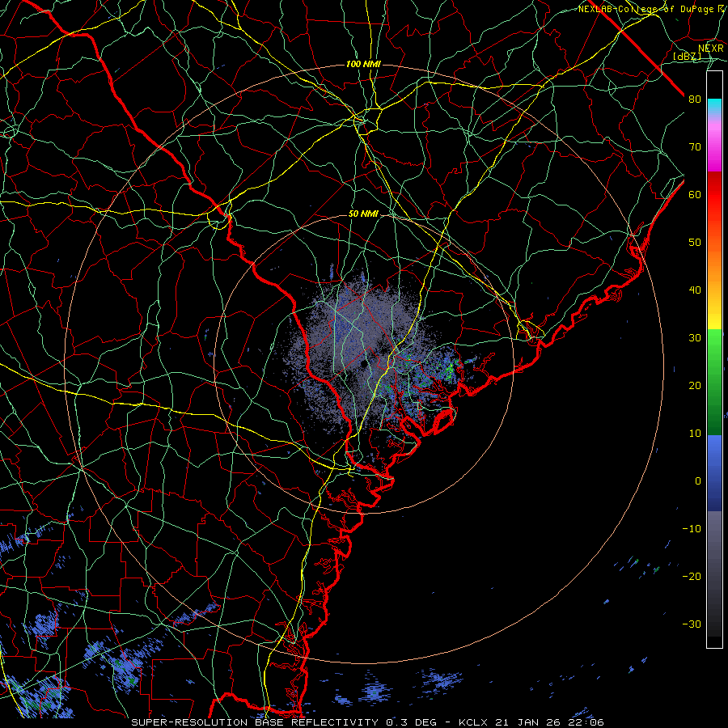The image size is (728, 728).
Task: Click the -20 value on the dBZ scale
Action: point(692,576)
